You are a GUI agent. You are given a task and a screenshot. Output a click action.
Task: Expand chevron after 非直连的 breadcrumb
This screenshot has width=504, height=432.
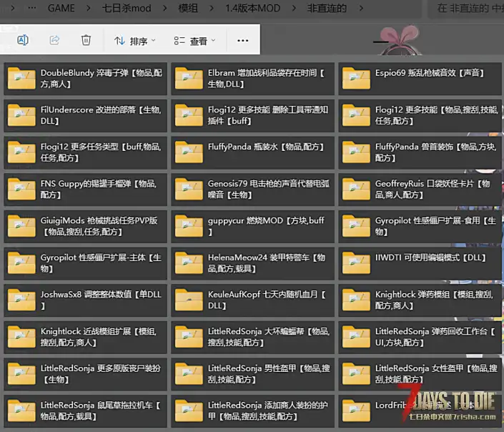(x=361, y=8)
